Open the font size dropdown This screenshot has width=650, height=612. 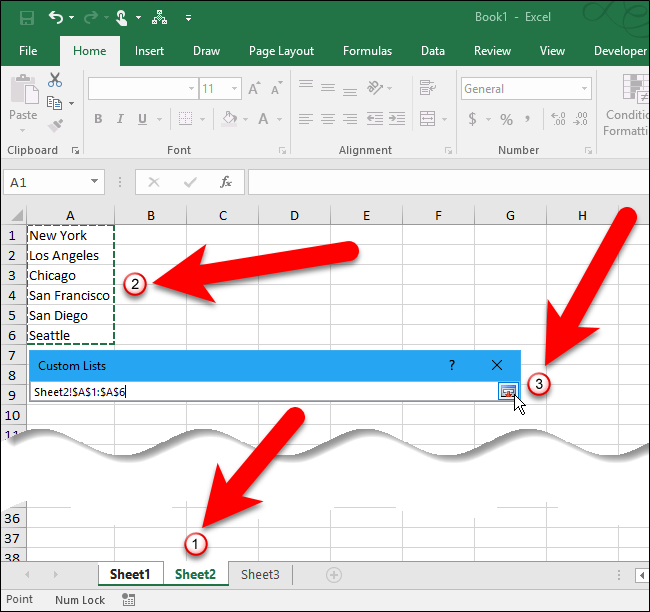point(234,88)
